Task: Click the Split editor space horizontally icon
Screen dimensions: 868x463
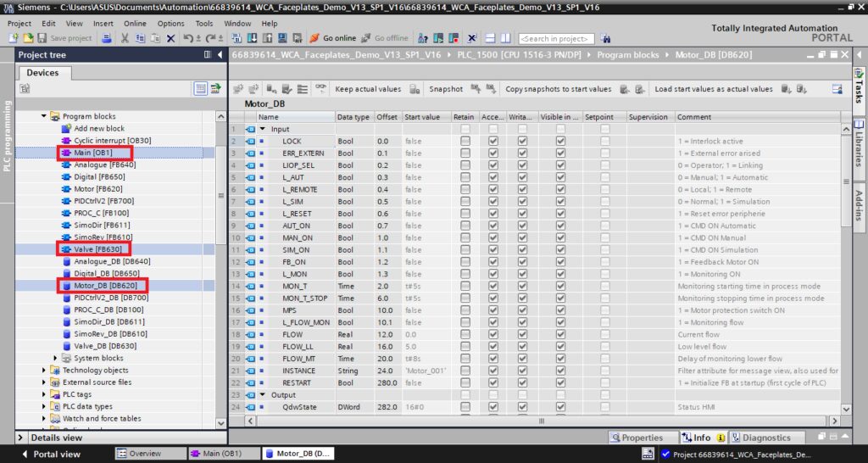Action: [490, 38]
